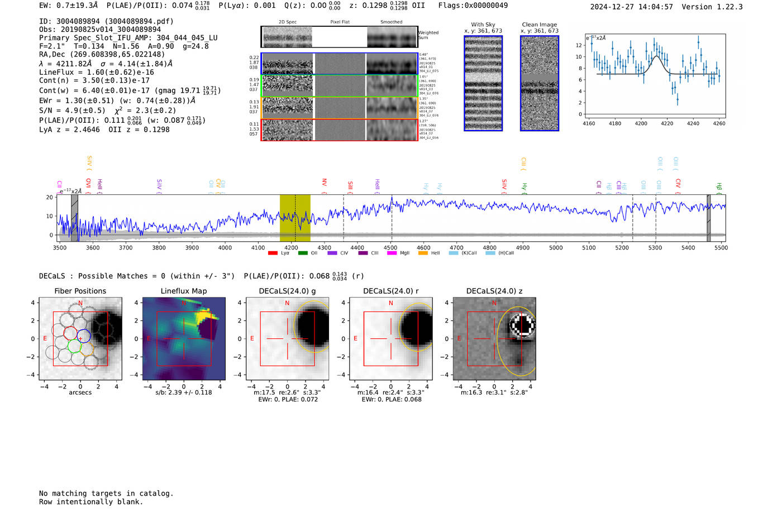This screenshot has height=532, width=782.
Task: Select the RA,Dec coordinates line
Action: pos(102,54)
